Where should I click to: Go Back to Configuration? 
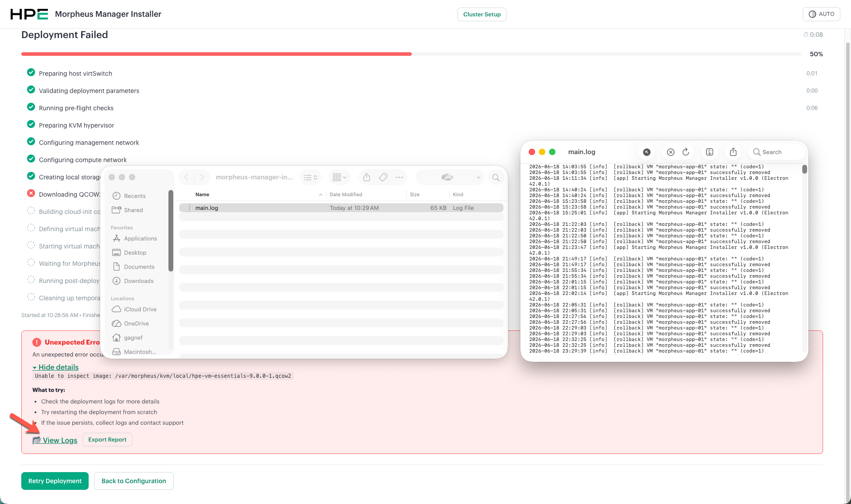[134, 481]
